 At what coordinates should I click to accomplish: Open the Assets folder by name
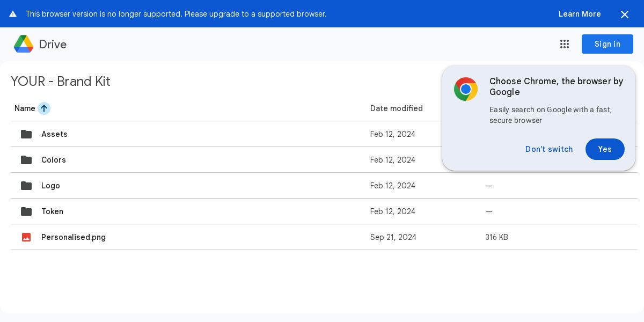54,134
